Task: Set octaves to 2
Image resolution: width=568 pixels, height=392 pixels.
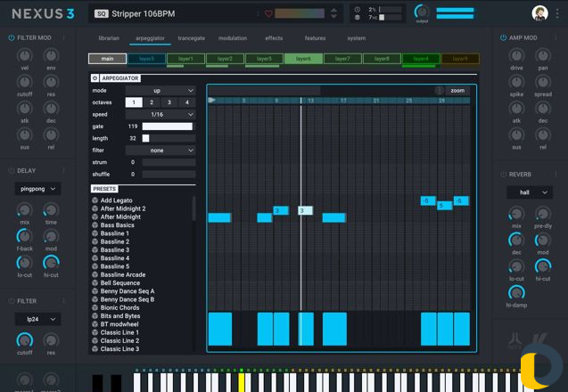Action: pos(152,102)
